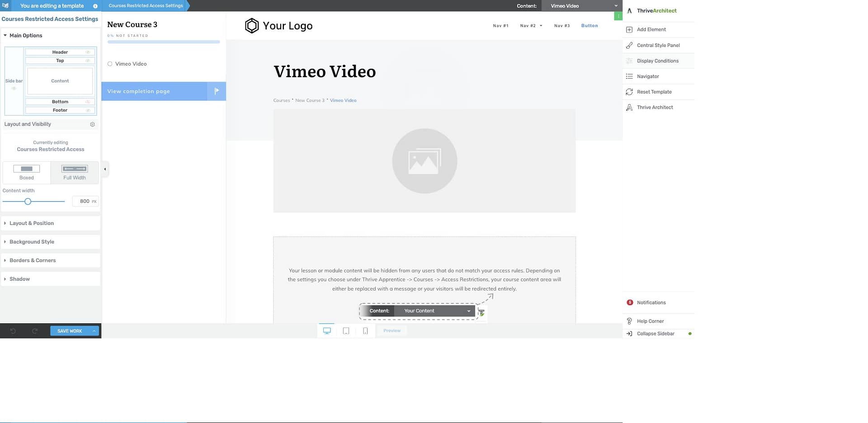Toggle Side bar visibility eye
Viewport: 868px width, 423px height.
(x=14, y=88)
